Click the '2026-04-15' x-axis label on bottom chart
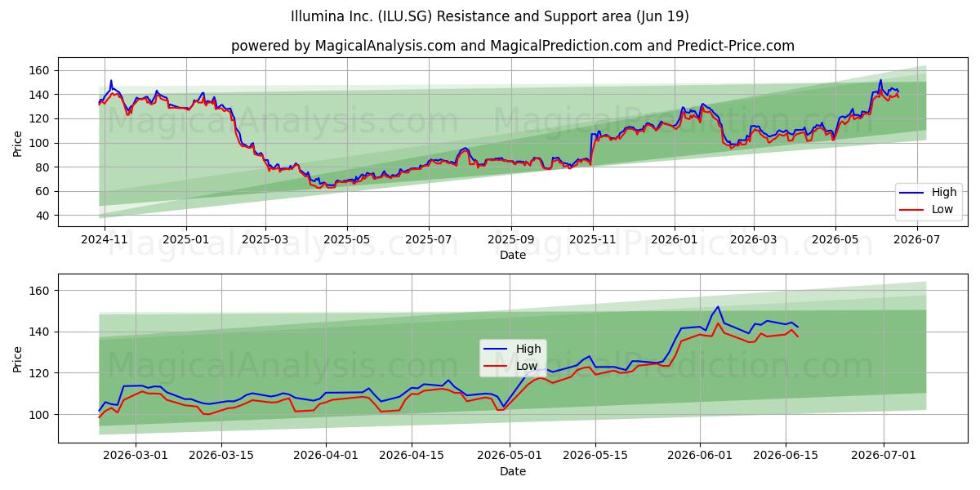Screen dimensions: 980x490 (412, 457)
